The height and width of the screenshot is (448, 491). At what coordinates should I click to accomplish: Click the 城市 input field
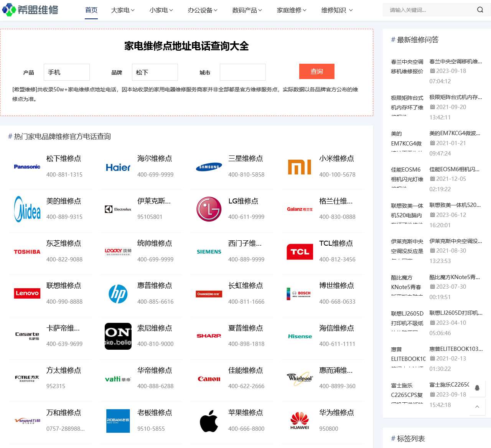pos(242,72)
